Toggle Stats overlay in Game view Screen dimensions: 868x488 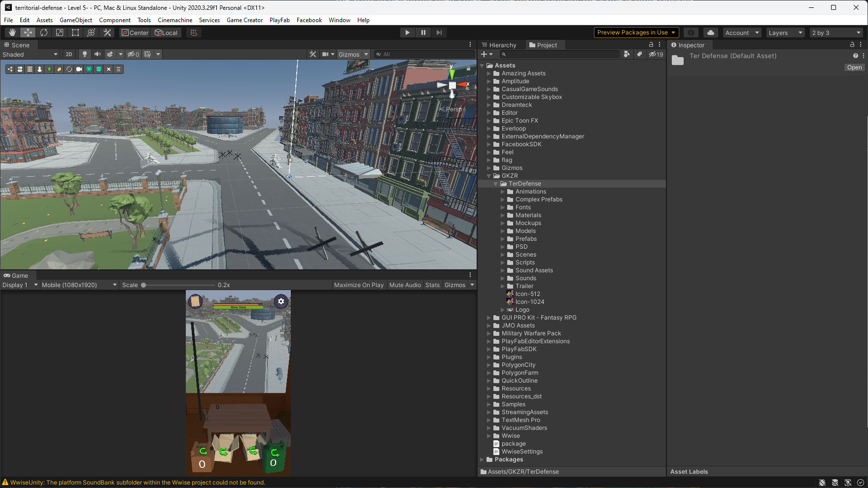(432, 285)
